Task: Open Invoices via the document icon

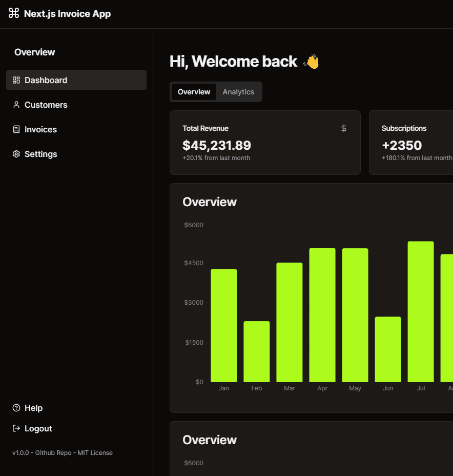Action: tap(16, 129)
